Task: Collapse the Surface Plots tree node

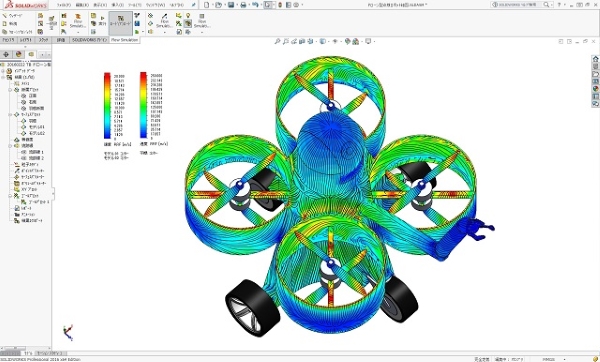Action: tap(10, 115)
